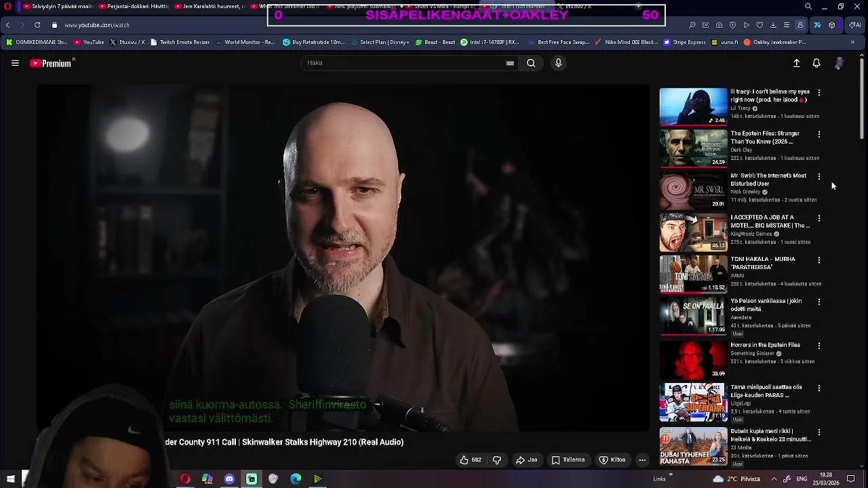This screenshot has height=488, width=868.
Task: Open World Monitor bookmark
Action: tap(245, 42)
